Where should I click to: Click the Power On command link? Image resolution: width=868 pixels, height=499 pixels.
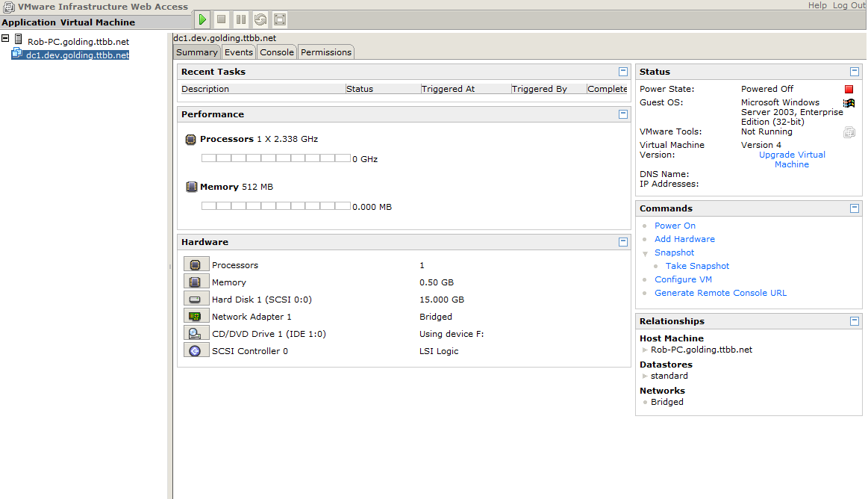click(x=675, y=226)
